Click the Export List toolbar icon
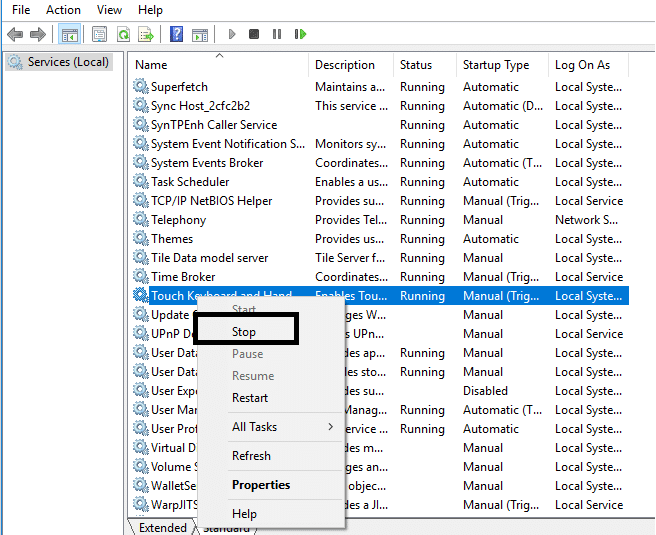 (146, 34)
